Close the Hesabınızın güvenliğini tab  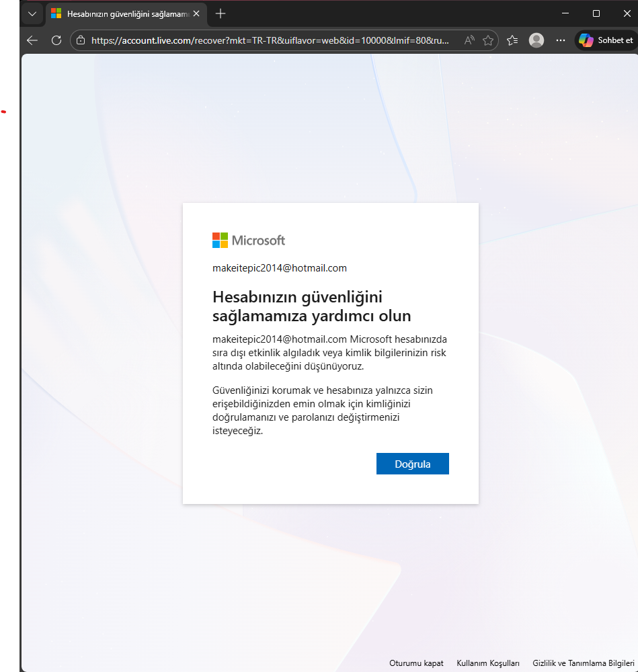(196, 13)
